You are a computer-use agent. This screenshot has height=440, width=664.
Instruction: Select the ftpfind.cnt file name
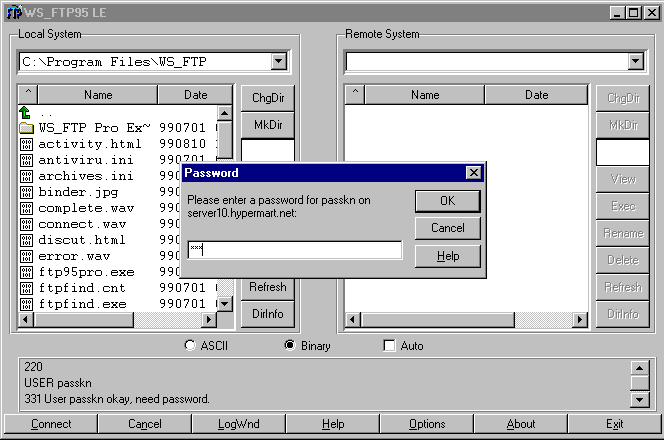(x=82, y=288)
